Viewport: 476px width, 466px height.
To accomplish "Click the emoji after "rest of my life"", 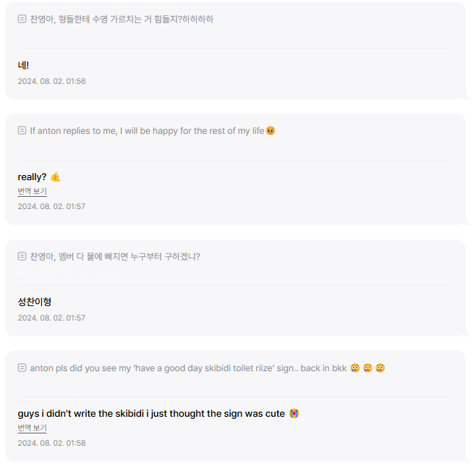I will click(271, 131).
